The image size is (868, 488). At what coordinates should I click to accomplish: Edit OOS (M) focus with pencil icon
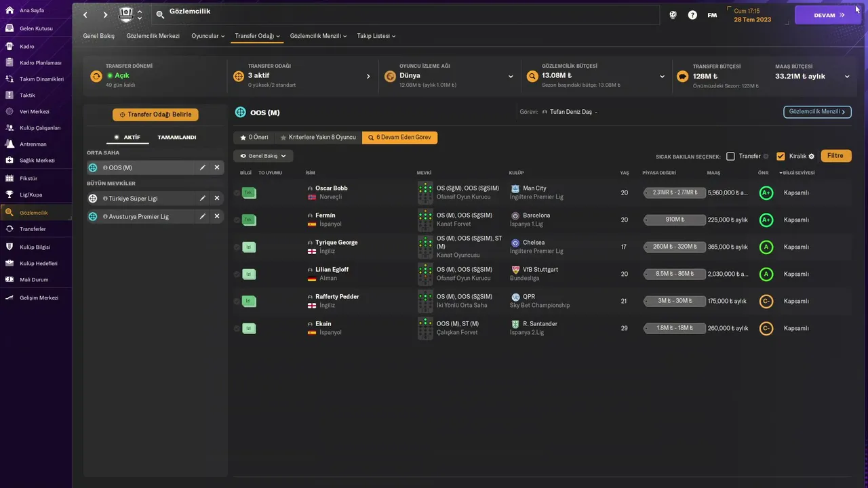coord(202,167)
